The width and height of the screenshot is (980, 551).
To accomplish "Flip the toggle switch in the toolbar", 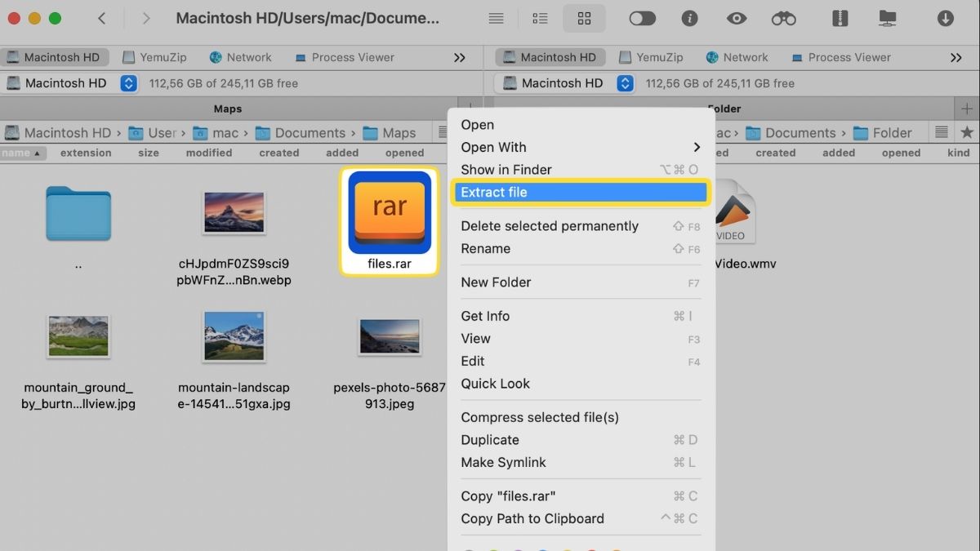I will coord(642,18).
